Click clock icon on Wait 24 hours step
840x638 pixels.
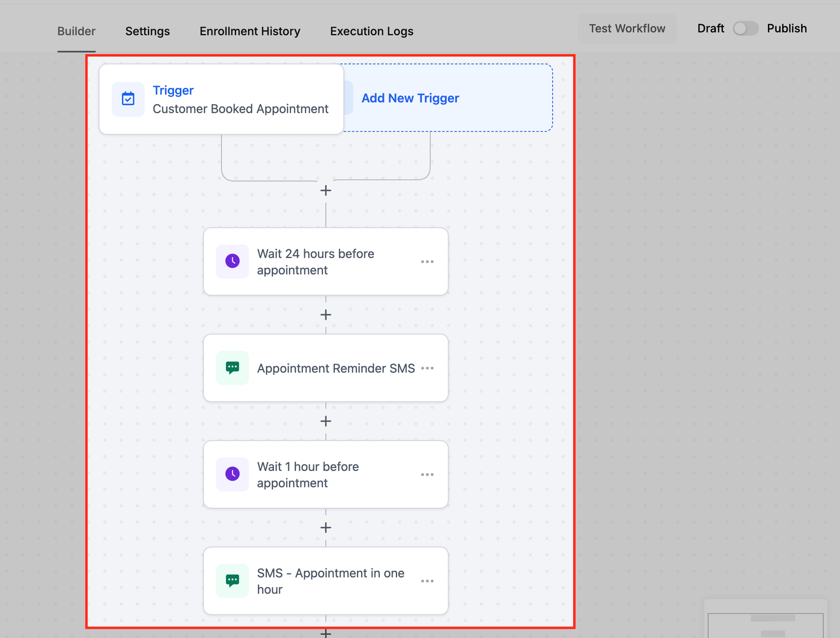(233, 261)
